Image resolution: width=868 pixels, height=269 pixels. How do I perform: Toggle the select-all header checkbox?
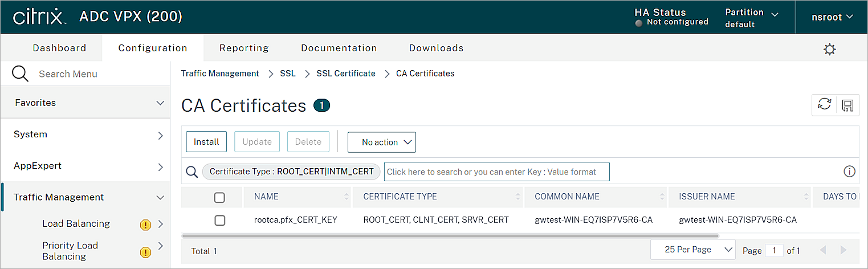tap(219, 197)
